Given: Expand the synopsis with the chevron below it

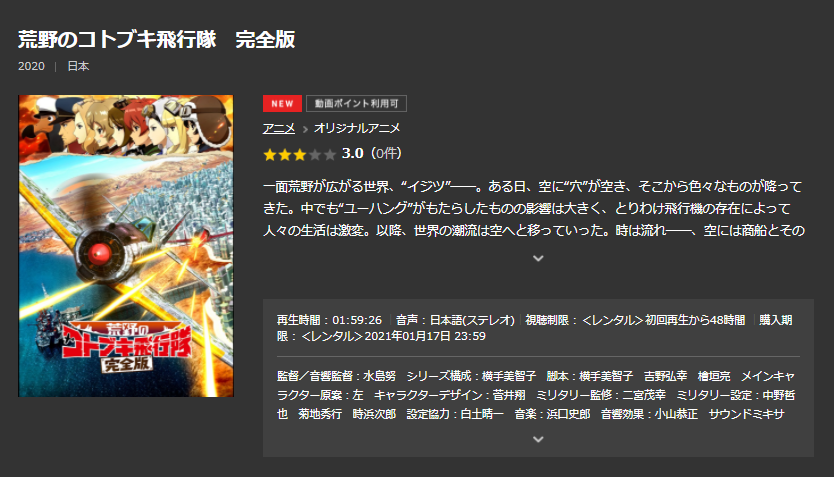Looking at the screenshot, I should [538, 258].
